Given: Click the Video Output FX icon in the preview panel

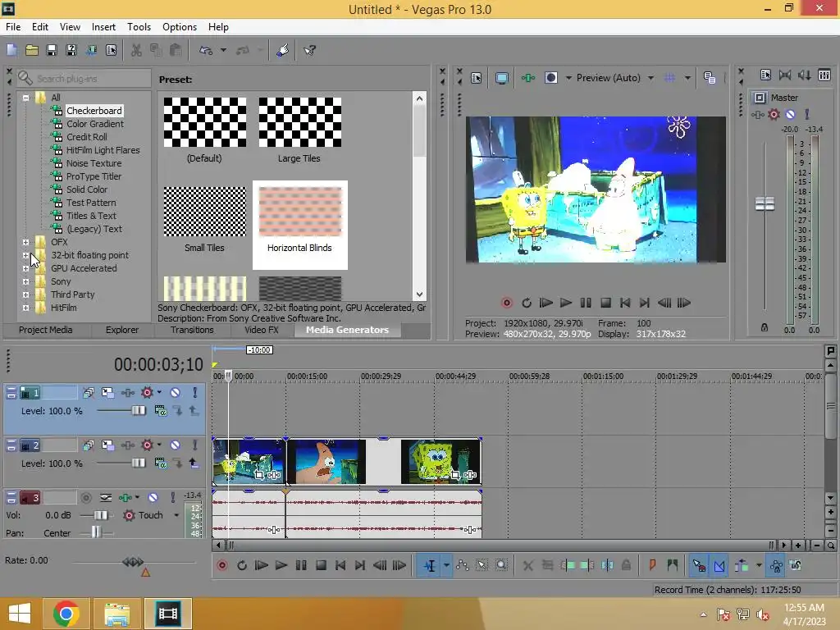Looking at the screenshot, I should coord(528,78).
